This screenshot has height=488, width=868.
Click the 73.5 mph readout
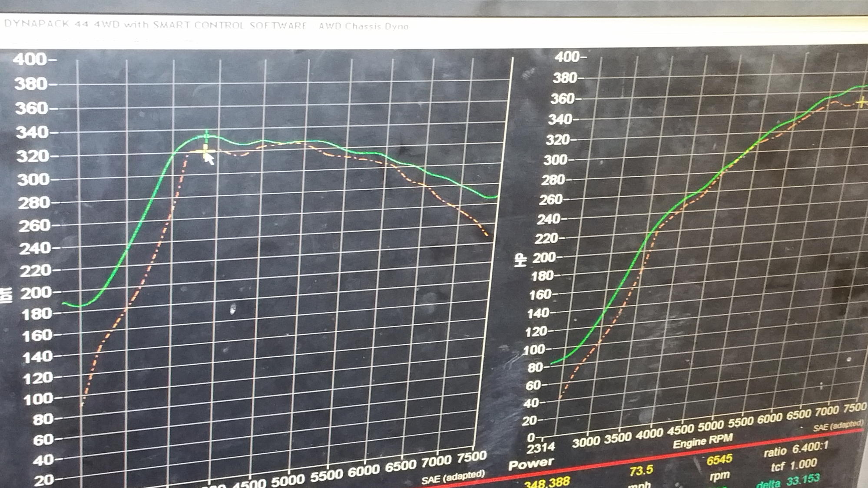click(x=641, y=470)
